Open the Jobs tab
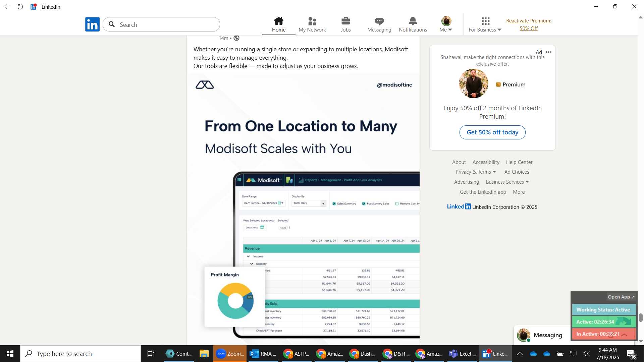The width and height of the screenshot is (644, 362). click(x=346, y=24)
